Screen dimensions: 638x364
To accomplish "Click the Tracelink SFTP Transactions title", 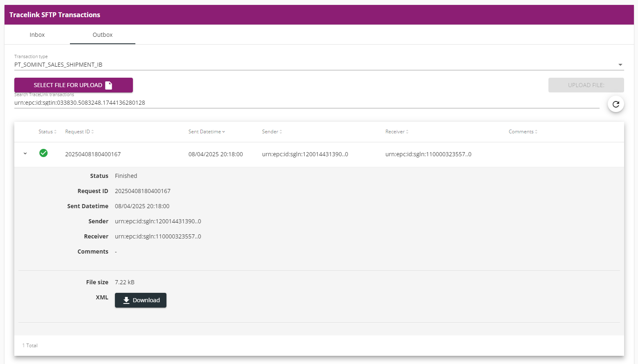I will pyautogui.click(x=55, y=15).
